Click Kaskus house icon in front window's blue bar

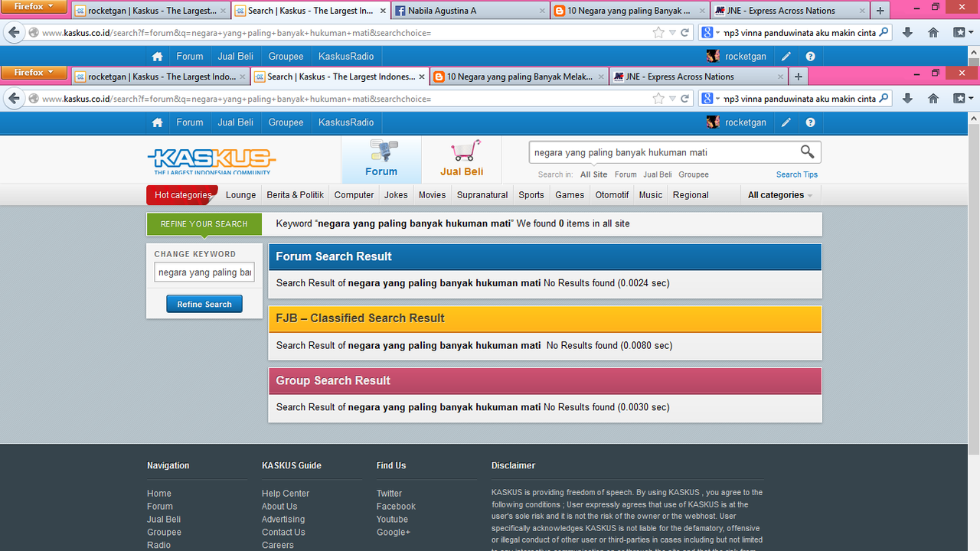click(x=157, y=122)
